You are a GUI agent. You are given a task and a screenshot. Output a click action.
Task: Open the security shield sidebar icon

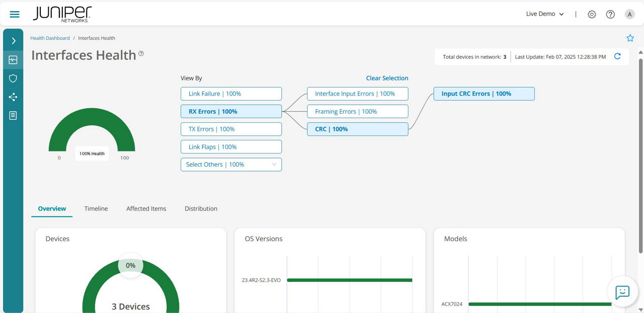click(x=13, y=79)
